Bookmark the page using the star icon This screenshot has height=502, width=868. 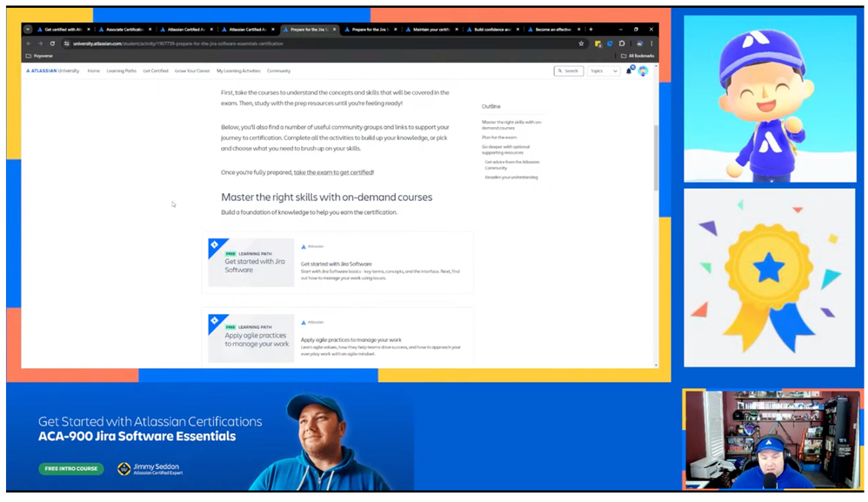pyautogui.click(x=582, y=44)
